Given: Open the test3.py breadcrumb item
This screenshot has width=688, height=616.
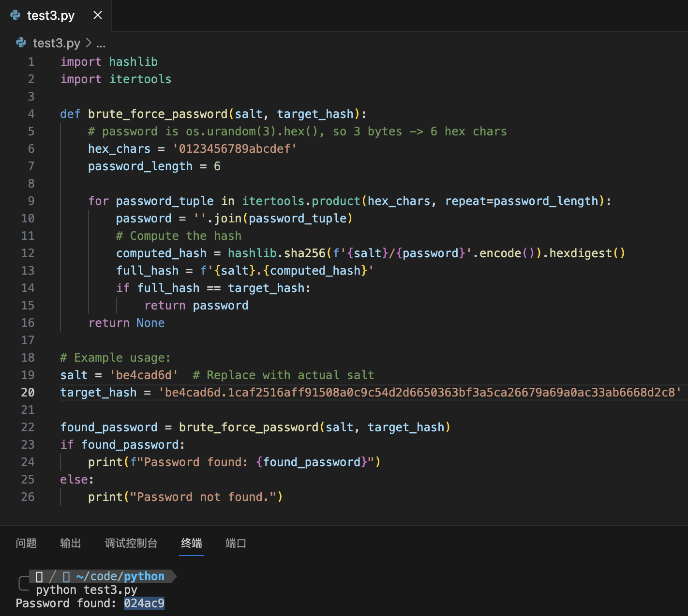Looking at the screenshot, I should click(56, 43).
